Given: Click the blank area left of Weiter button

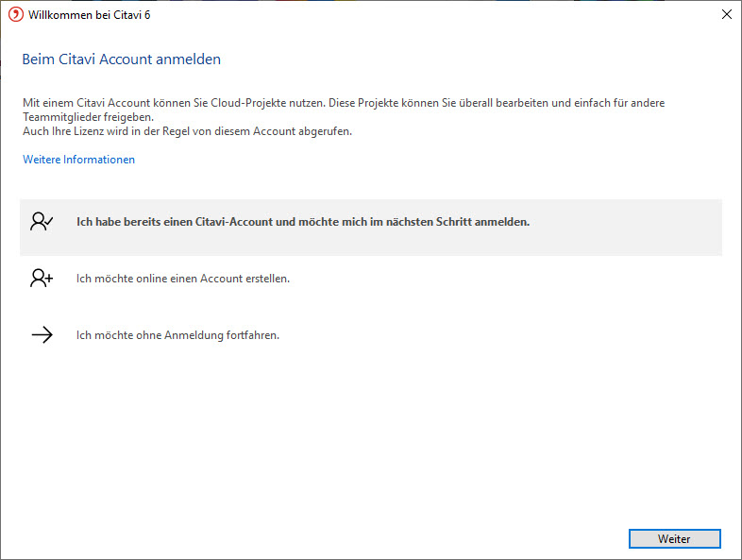Looking at the screenshot, I should click(378, 538).
